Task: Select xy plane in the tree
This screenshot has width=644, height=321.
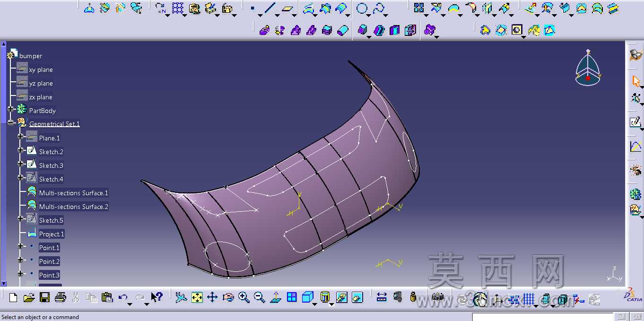Action: point(41,69)
